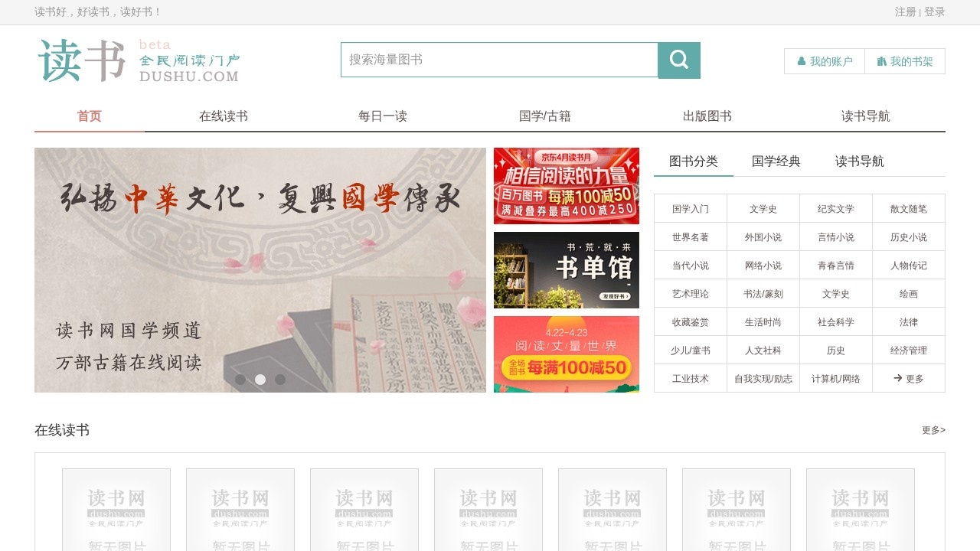Choose the 社会科学 category

pos(836,322)
